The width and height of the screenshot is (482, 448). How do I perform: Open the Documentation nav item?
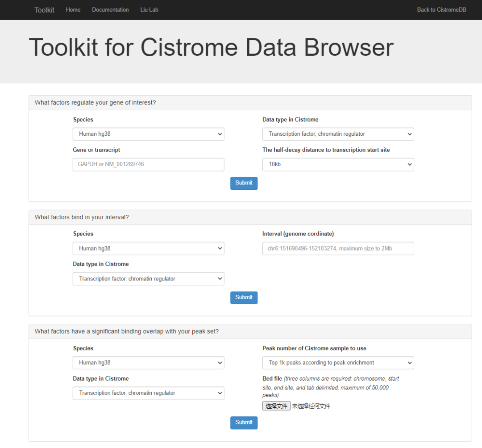coord(110,10)
